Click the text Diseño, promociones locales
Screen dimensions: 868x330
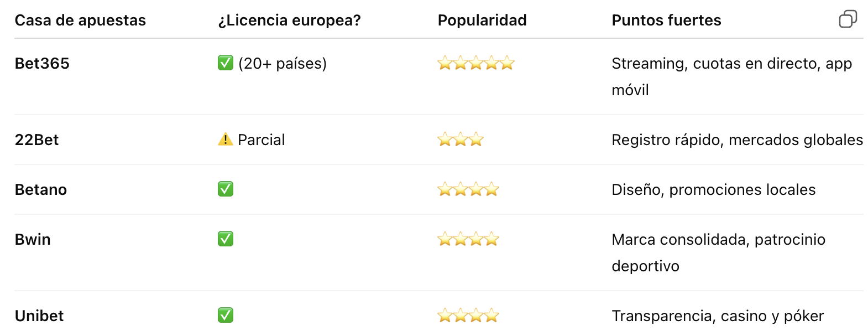[x=713, y=190]
